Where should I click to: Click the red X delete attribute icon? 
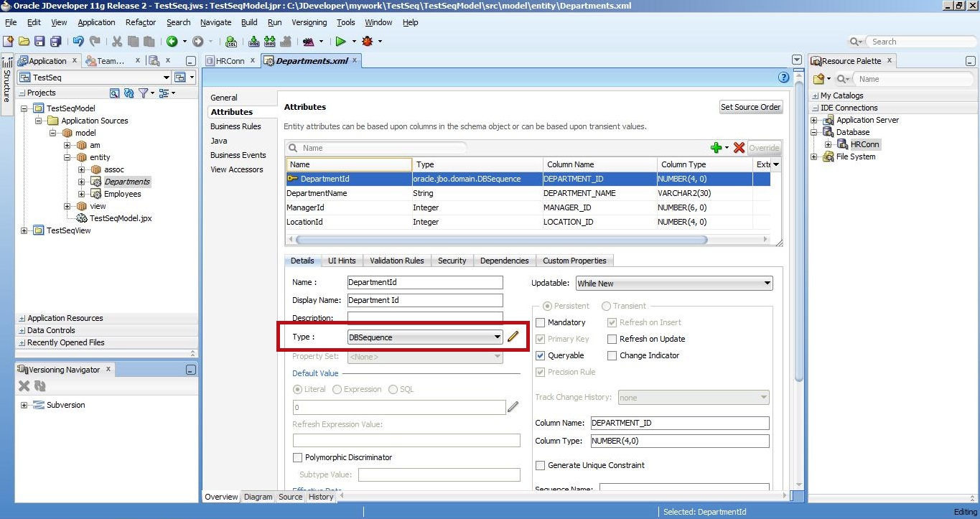pyautogui.click(x=739, y=148)
